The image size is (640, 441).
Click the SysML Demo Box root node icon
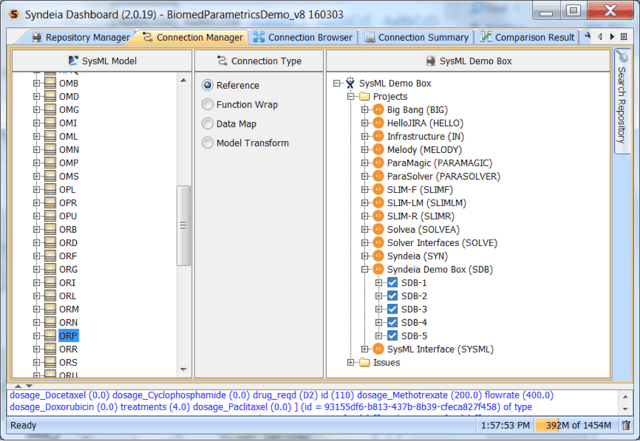click(350, 83)
